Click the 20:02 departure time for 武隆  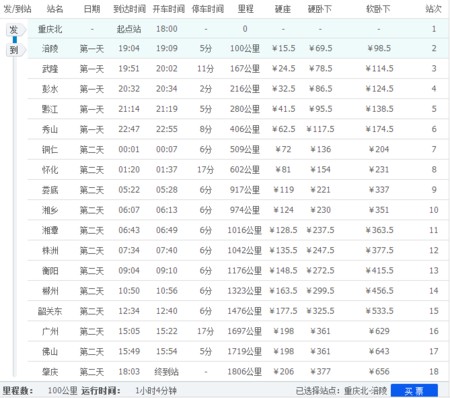(x=167, y=69)
